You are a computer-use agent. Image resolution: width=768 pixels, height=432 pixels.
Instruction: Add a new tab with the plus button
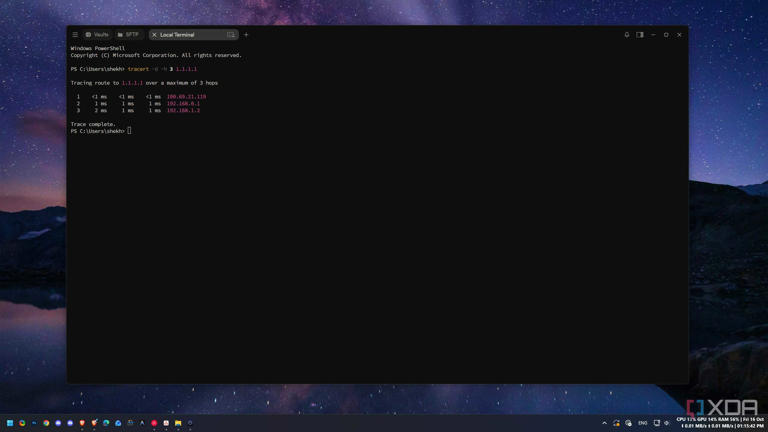[246, 35]
